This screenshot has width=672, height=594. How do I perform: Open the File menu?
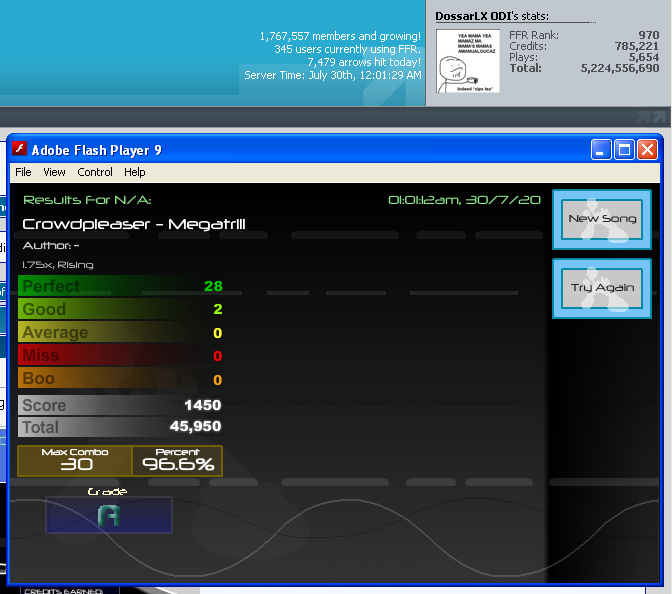click(x=23, y=172)
